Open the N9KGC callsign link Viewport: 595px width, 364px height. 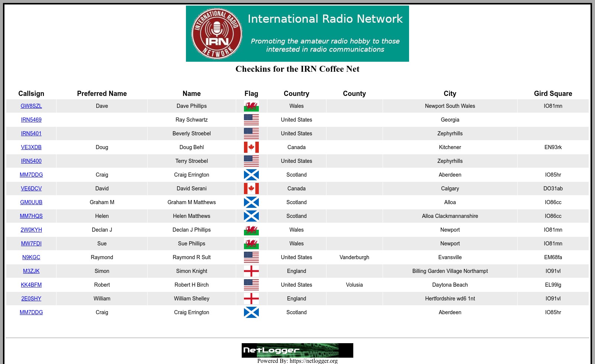[x=31, y=257]
